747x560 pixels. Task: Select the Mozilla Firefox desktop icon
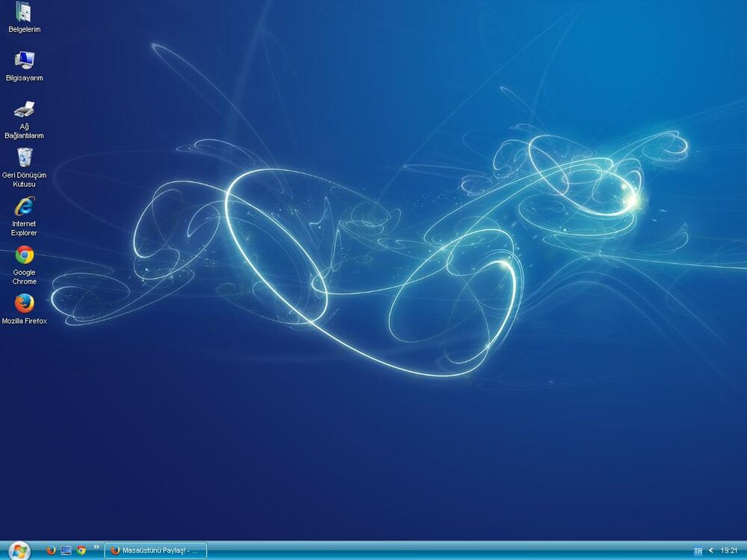tap(24, 303)
